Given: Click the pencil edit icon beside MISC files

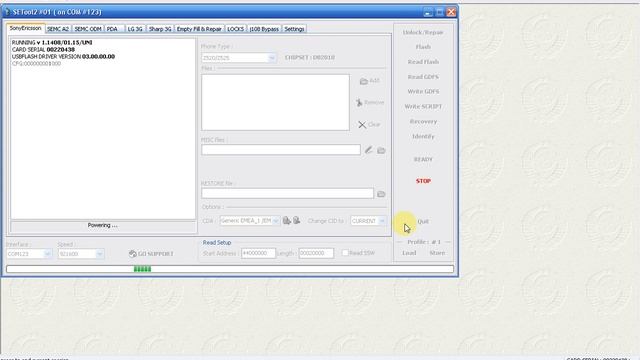Looking at the screenshot, I should (x=369, y=150).
